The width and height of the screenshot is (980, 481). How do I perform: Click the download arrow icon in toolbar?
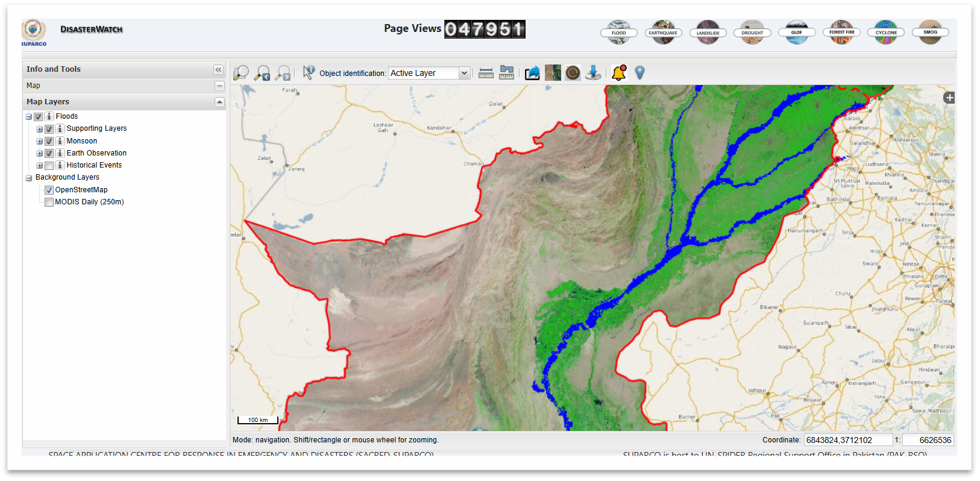click(x=593, y=73)
